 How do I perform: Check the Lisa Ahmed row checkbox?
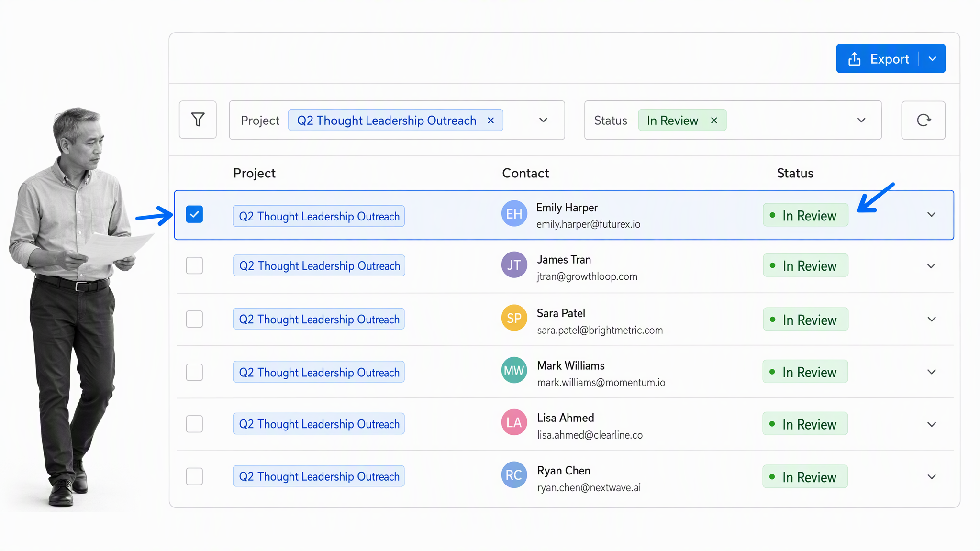point(194,424)
